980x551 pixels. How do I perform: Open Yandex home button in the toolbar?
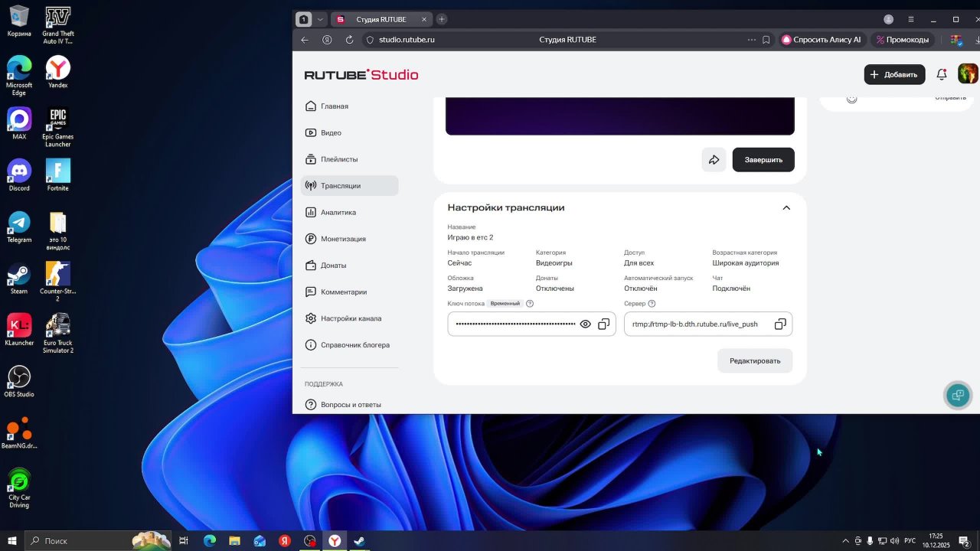327,40
